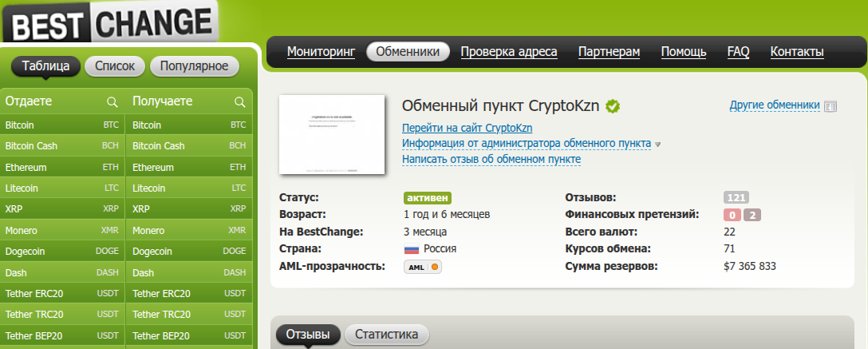Expand Информация от администратора обменного пункта
This screenshot has height=349, width=868.
[527, 144]
